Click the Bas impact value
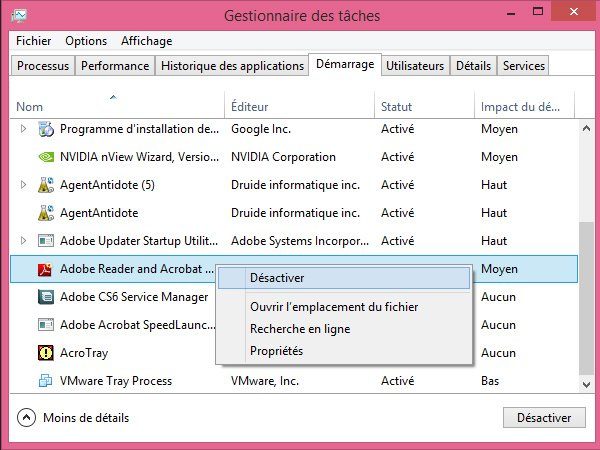The width and height of the screenshot is (600, 450). tap(490, 381)
